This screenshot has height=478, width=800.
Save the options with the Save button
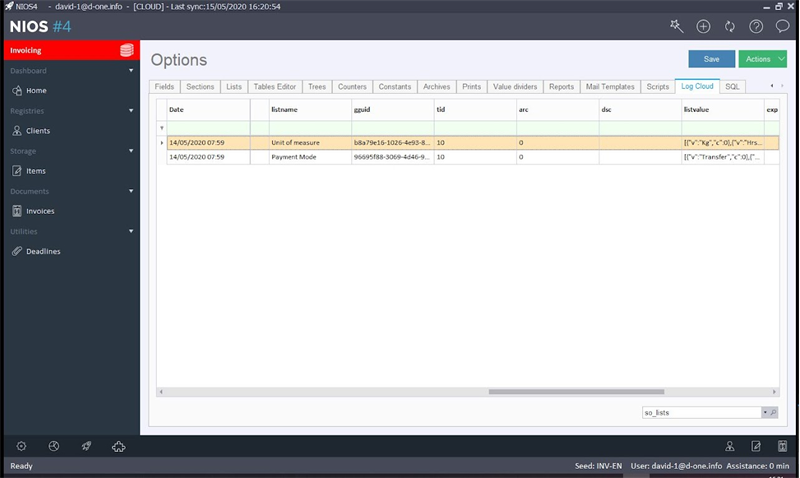click(711, 59)
